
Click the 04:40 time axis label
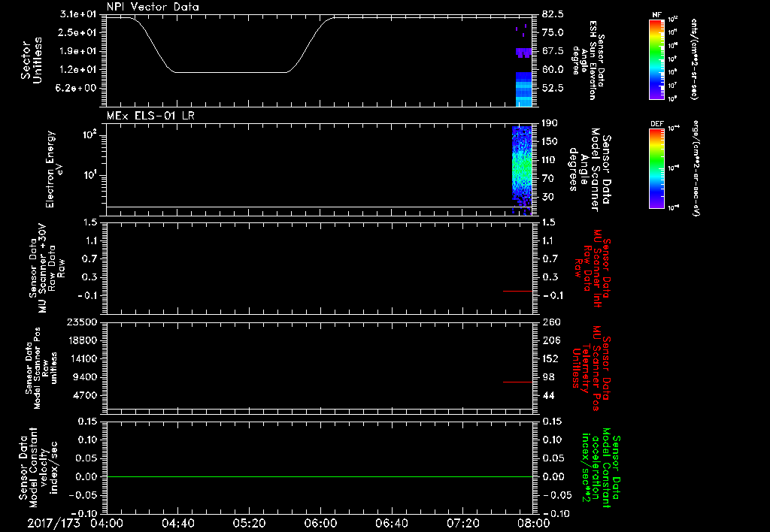177,523
